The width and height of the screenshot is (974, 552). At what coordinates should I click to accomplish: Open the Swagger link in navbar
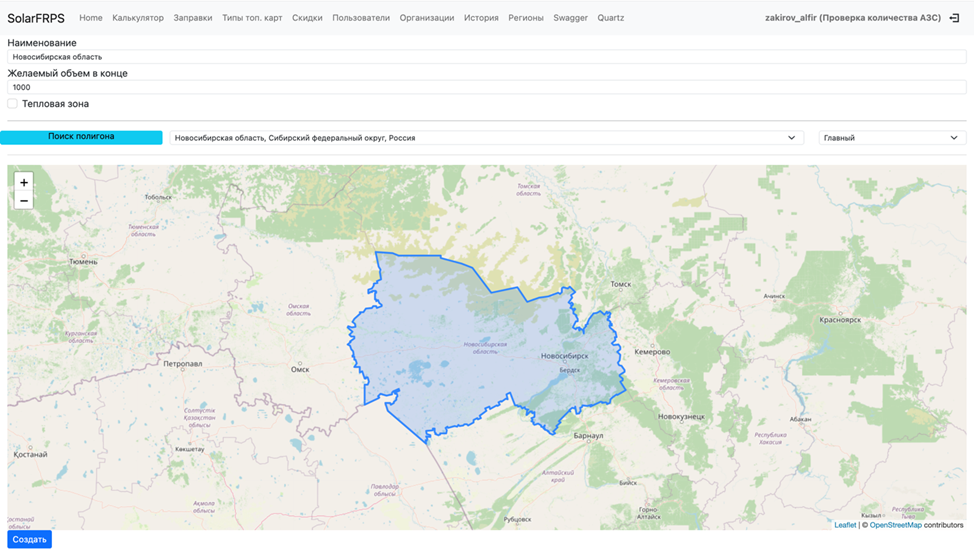[x=570, y=18]
